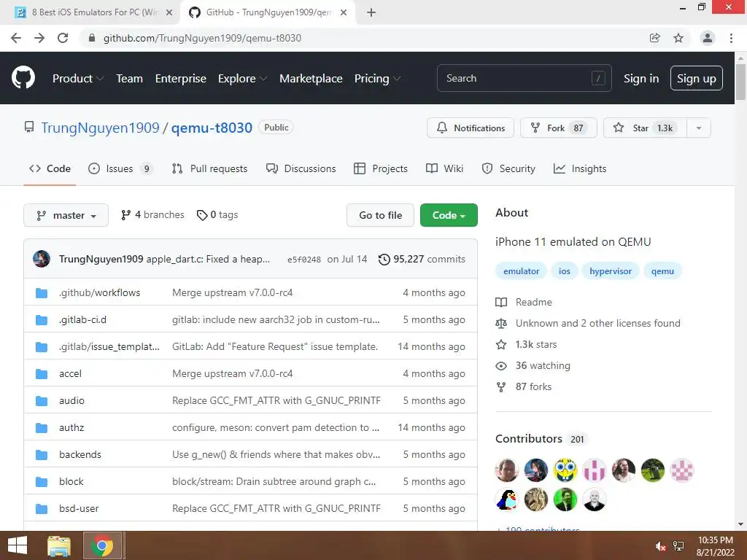View the 0 tags link
This screenshot has height=560, width=747.
pos(217,215)
